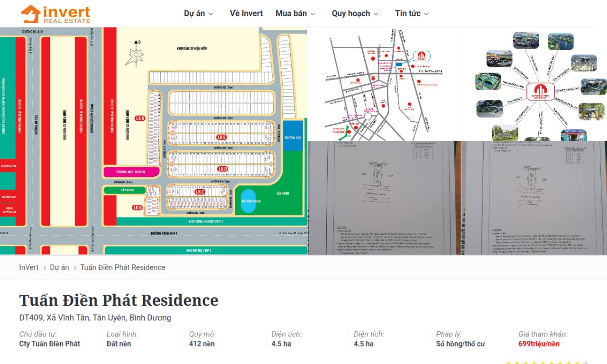Click the Chủ đầu tư label

tap(38, 334)
